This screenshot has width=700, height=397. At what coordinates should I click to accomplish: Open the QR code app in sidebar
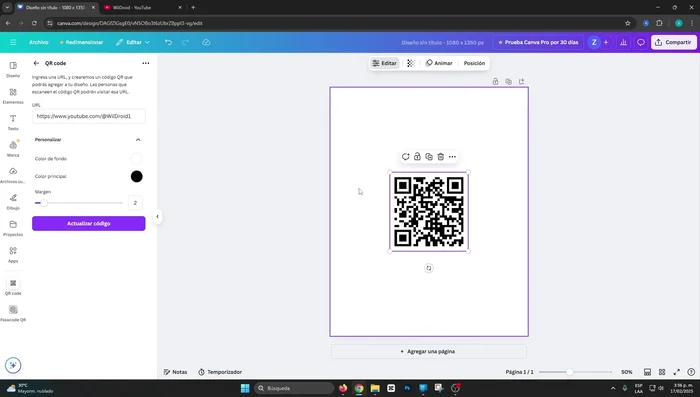click(x=13, y=287)
